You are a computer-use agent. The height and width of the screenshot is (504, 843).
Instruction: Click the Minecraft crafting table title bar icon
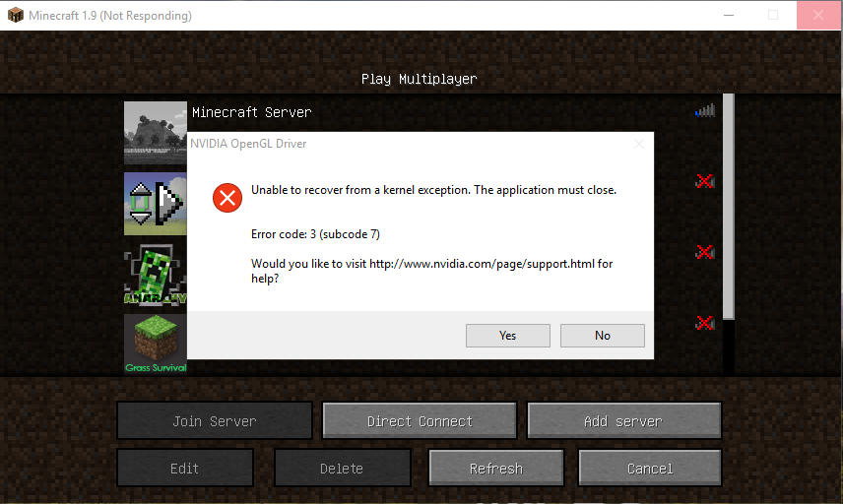pos(16,15)
